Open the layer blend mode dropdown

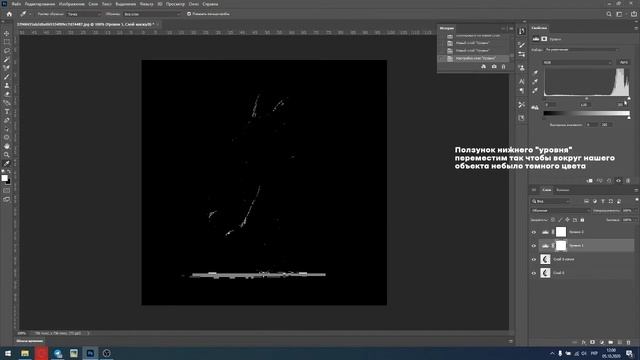[560, 211]
